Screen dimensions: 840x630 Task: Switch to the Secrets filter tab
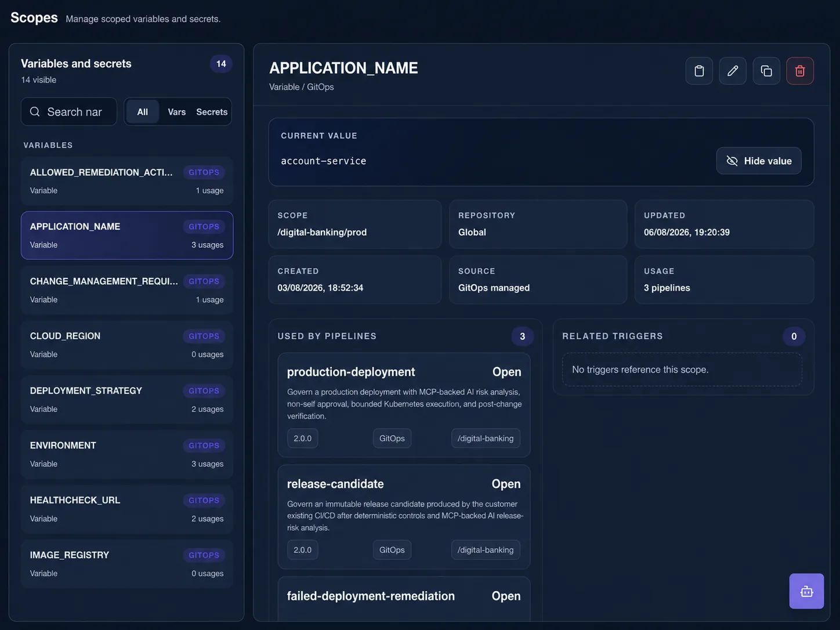[212, 112]
